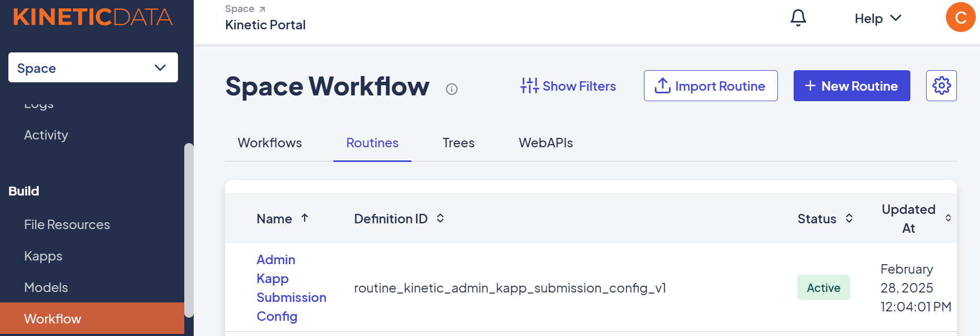Create a New Routine
The height and width of the screenshot is (336, 980).
tap(852, 85)
